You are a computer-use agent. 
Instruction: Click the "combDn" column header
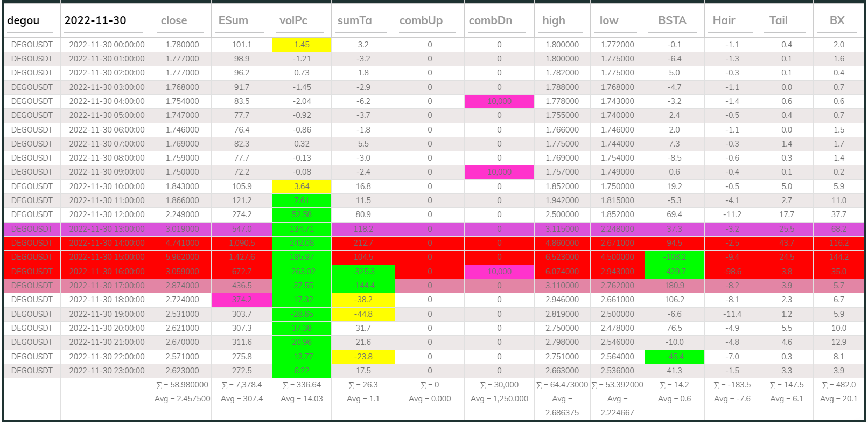[x=491, y=21]
